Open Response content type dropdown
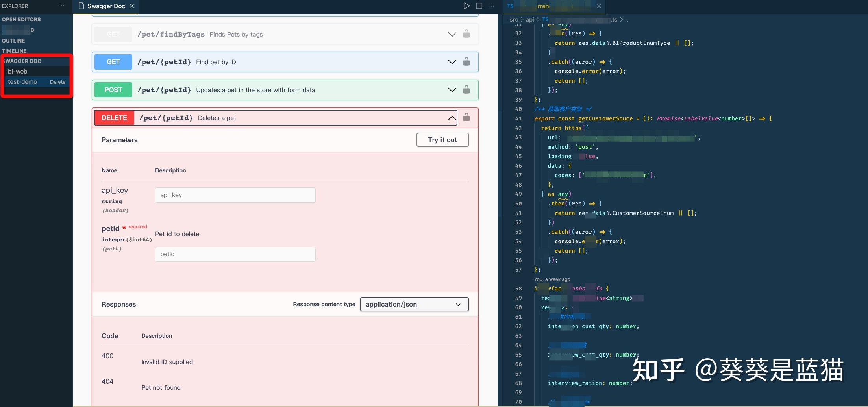This screenshot has width=868, height=407. tap(414, 304)
